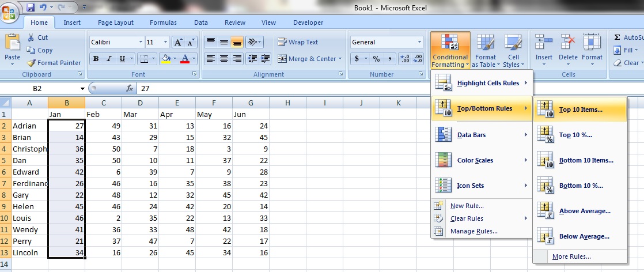Toggle bold formatting
Image resolution: width=644 pixels, height=272 pixels.
tap(96, 59)
